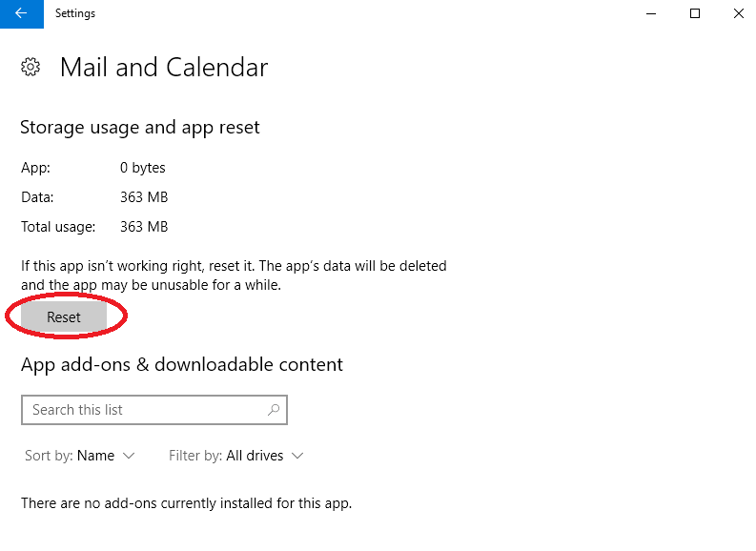Click the 'App:' label
Screen dimensions: 756x551
click(x=35, y=168)
